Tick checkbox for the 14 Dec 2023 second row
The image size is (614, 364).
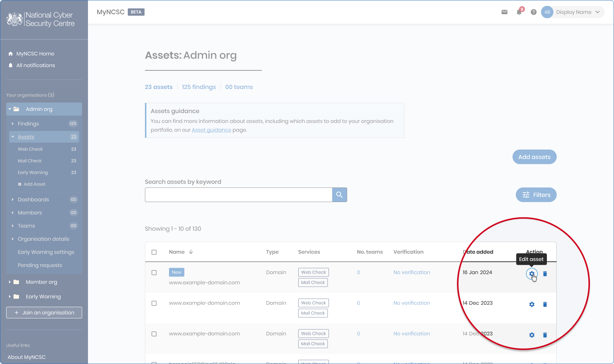[154, 303]
